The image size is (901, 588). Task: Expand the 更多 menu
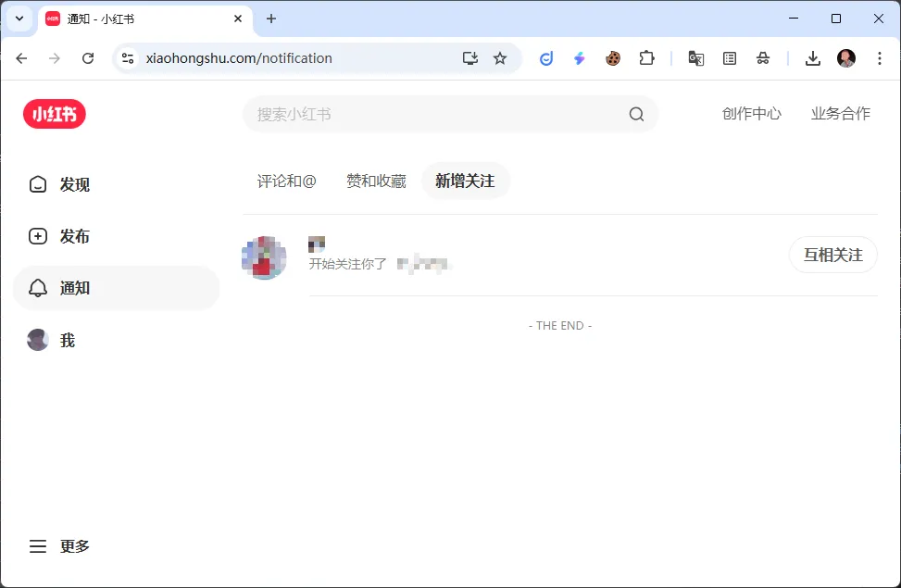[60, 546]
